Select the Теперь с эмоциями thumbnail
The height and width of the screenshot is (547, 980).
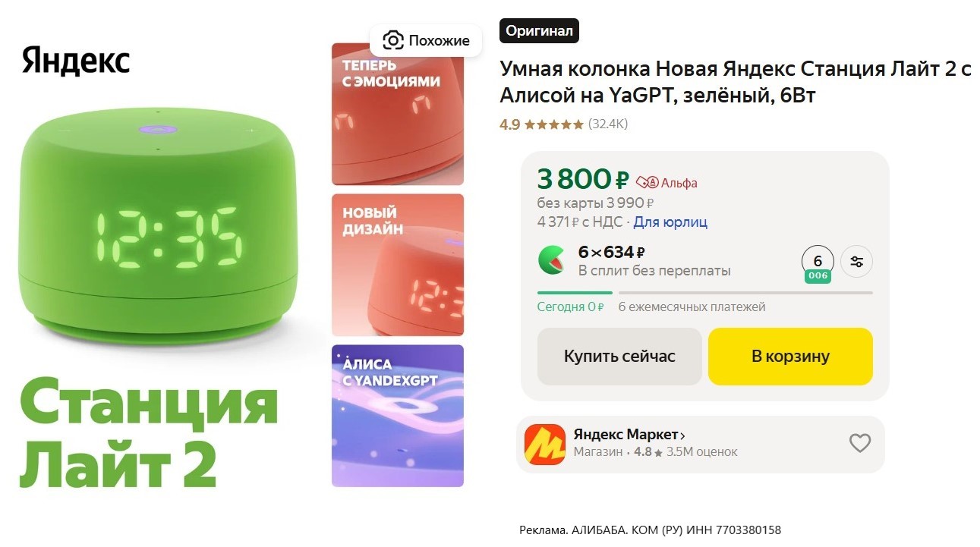tap(397, 114)
